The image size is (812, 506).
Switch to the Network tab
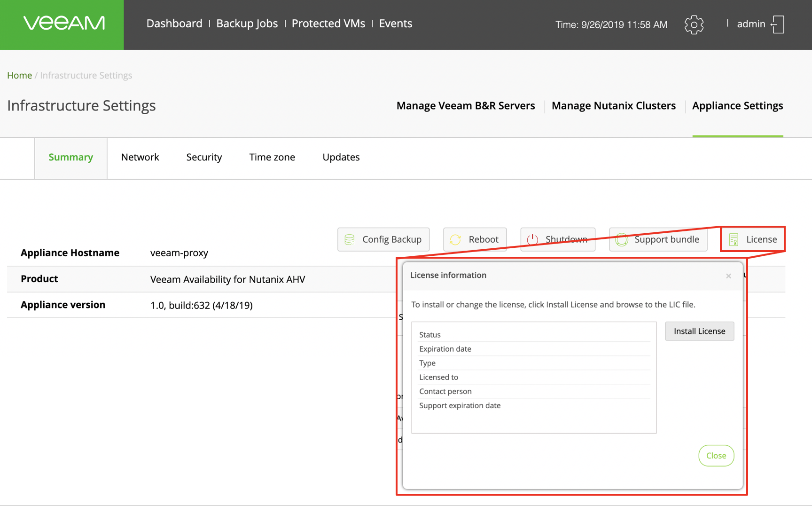(x=140, y=158)
